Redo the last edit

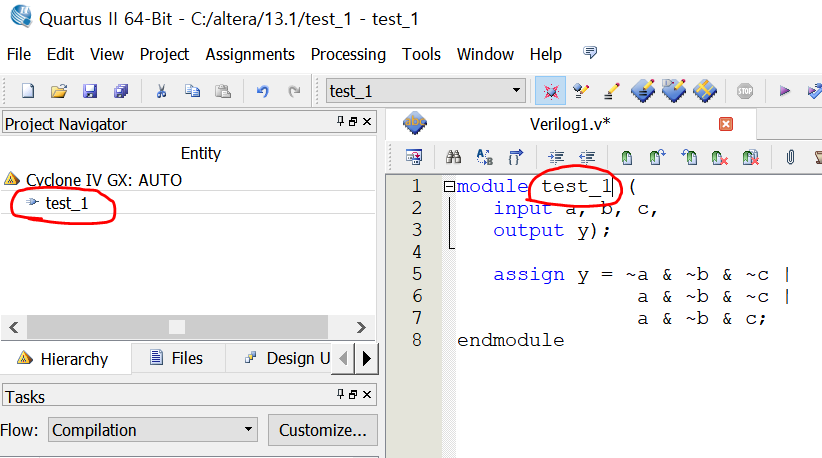coord(294,91)
